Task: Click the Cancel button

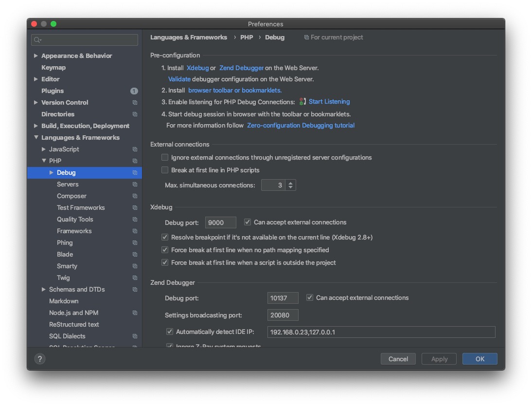Action: pyautogui.click(x=398, y=359)
